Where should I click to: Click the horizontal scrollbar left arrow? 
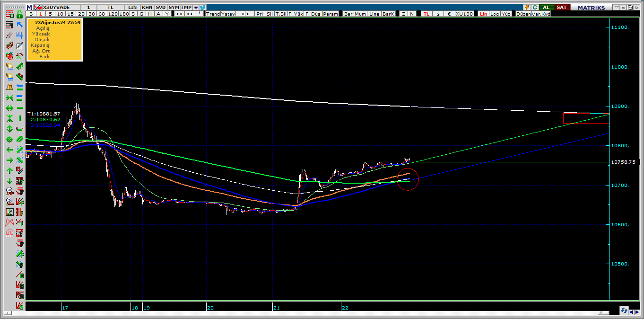tap(8, 312)
